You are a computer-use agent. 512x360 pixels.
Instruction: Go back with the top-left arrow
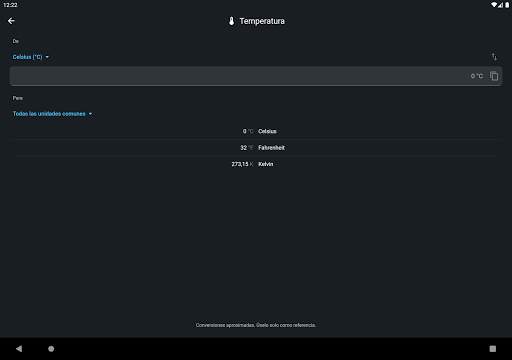pos(11,21)
